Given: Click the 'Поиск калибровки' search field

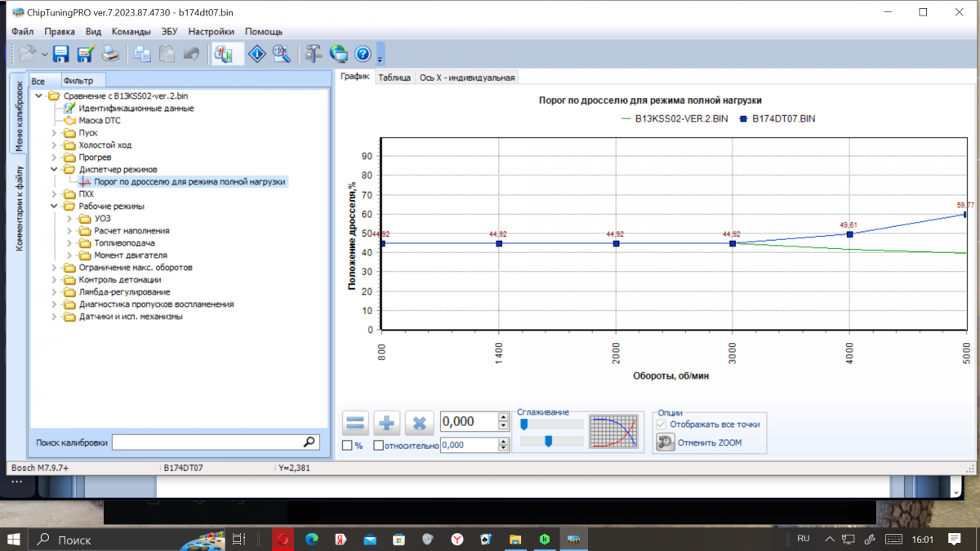Looking at the screenshot, I should click(207, 442).
